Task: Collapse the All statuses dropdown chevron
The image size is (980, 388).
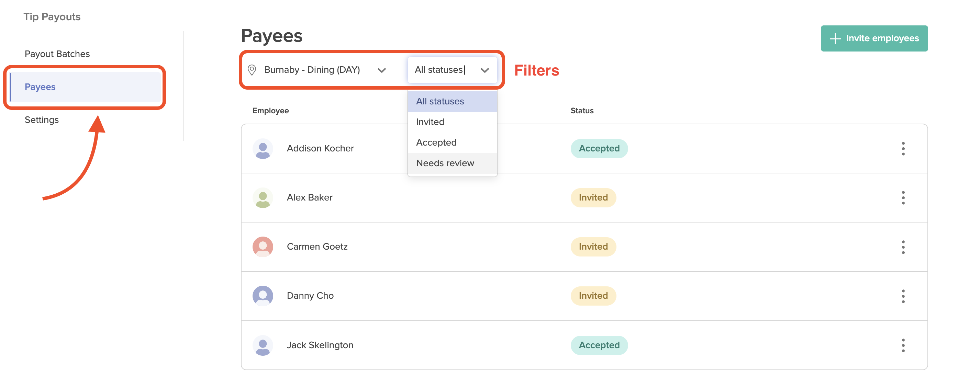Action: click(x=484, y=70)
